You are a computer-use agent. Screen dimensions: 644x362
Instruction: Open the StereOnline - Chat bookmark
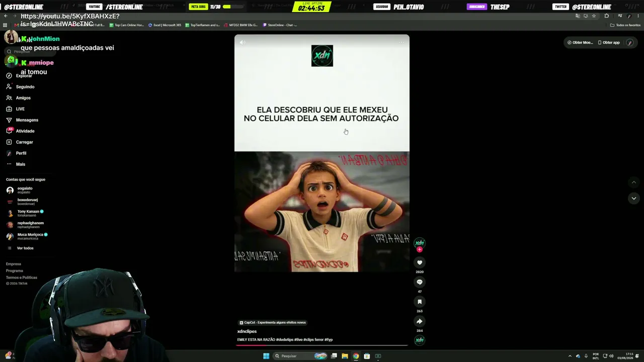(280, 25)
